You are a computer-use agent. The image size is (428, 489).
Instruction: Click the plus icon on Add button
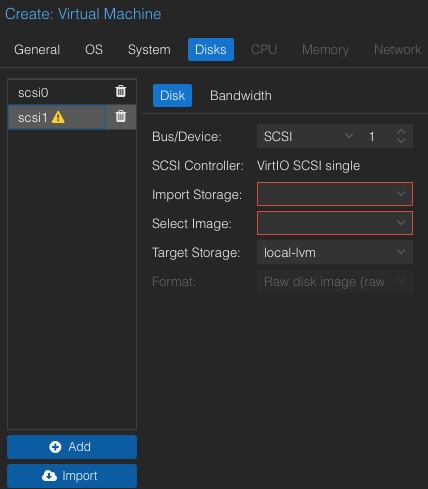55,447
